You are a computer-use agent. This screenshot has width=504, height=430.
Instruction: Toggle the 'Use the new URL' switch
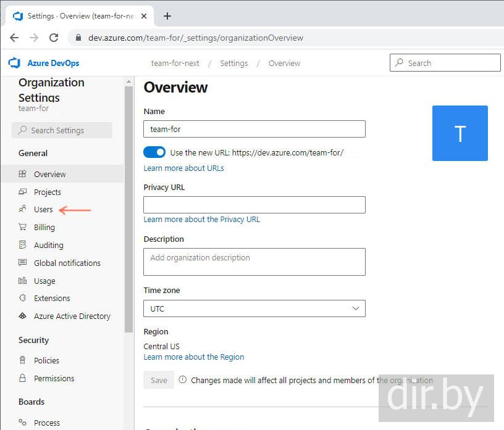coord(154,152)
